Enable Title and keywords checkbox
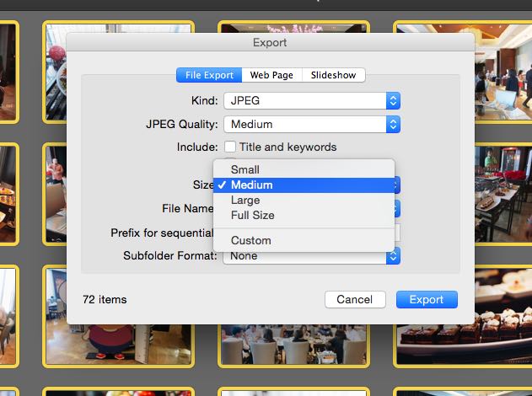 [x=230, y=147]
